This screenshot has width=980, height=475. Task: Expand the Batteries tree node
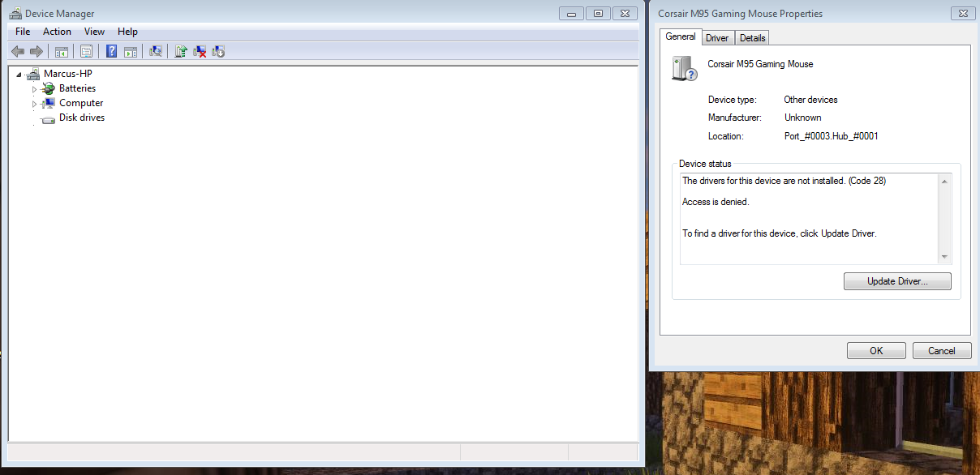pos(35,89)
